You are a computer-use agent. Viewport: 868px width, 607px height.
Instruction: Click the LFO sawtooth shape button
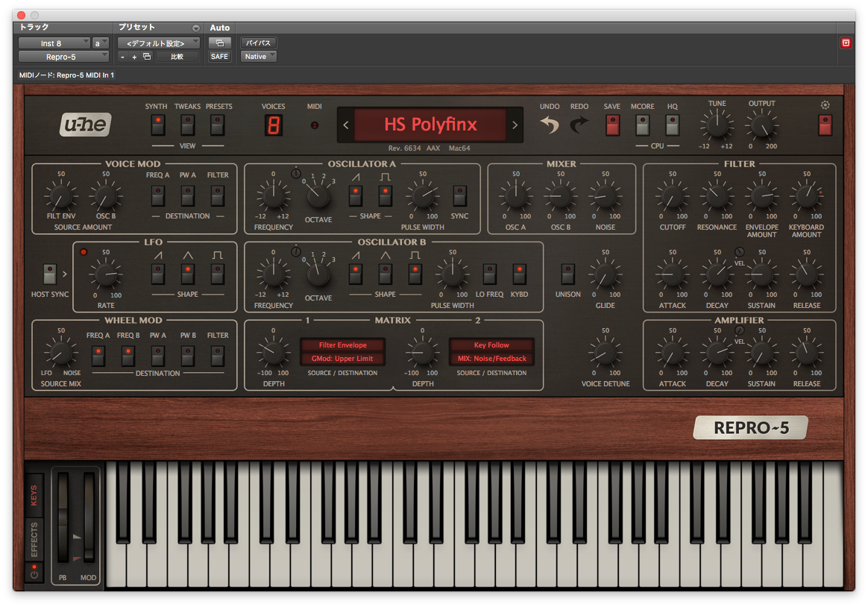tap(158, 274)
